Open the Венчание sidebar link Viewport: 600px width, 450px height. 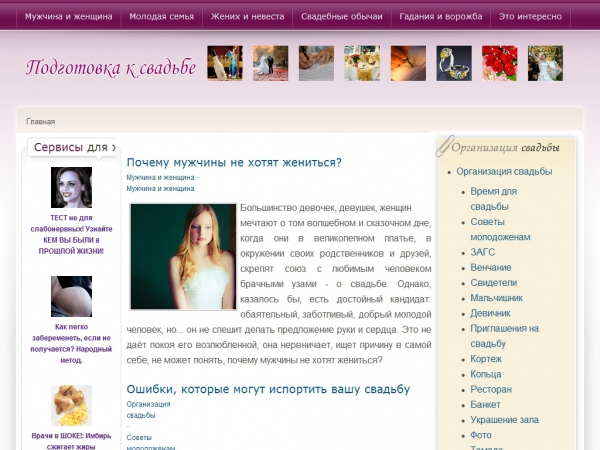click(491, 267)
